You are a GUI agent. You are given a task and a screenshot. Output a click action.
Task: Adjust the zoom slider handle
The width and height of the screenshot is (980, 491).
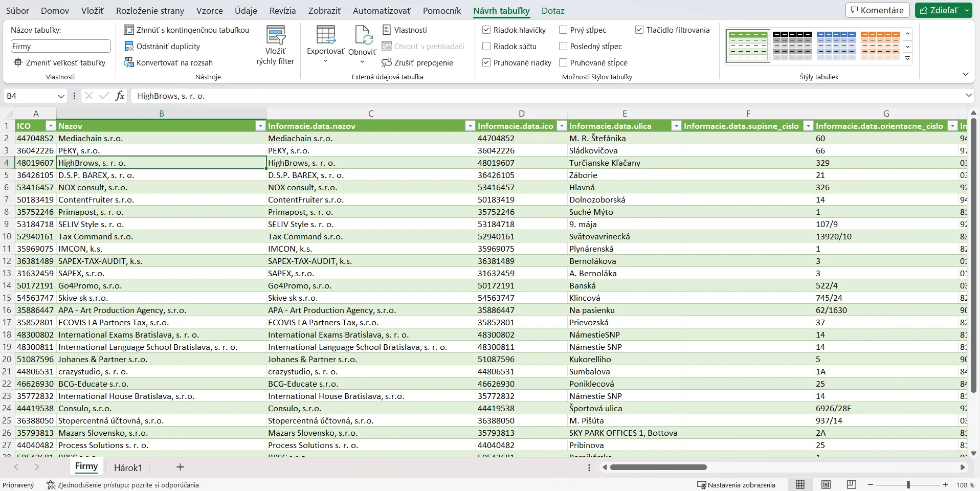(908, 485)
